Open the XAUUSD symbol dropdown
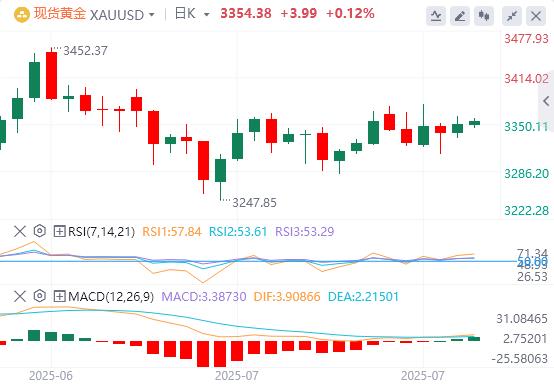This screenshot has height=386, width=554. 152,15
